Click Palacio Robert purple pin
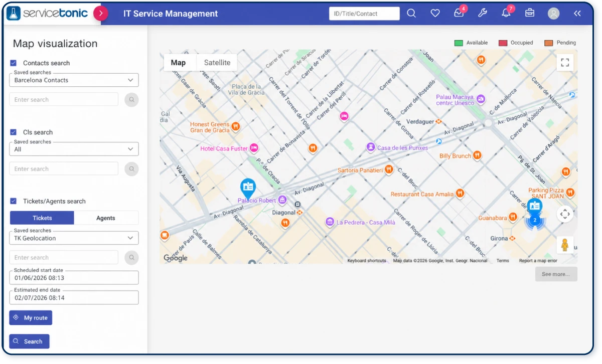The height and width of the screenshot is (364, 602). pyautogui.click(x=282, y=200)
